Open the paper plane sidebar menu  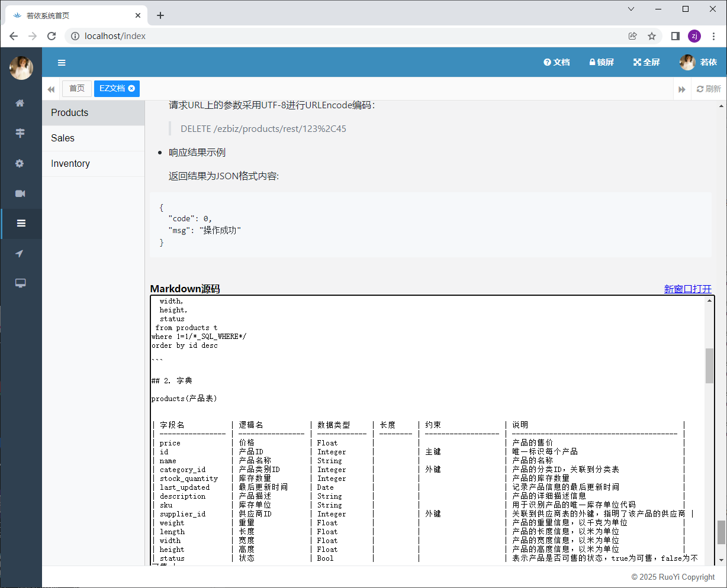coord(20,254)
